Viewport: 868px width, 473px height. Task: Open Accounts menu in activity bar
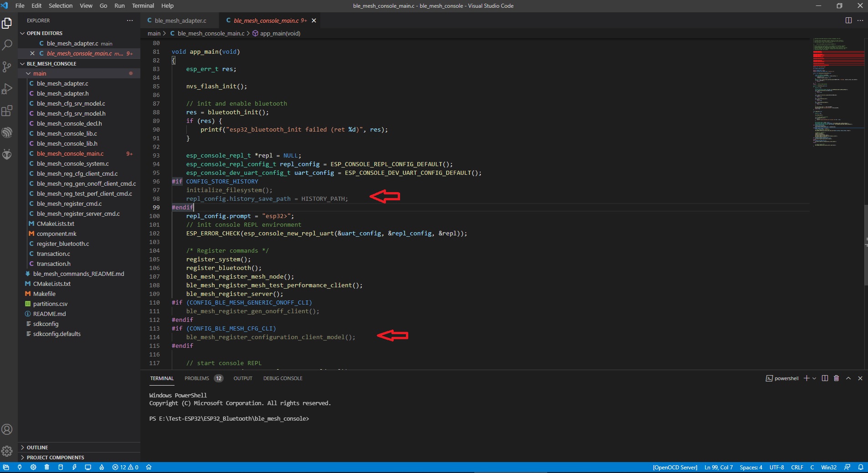(x=7, y=429)
